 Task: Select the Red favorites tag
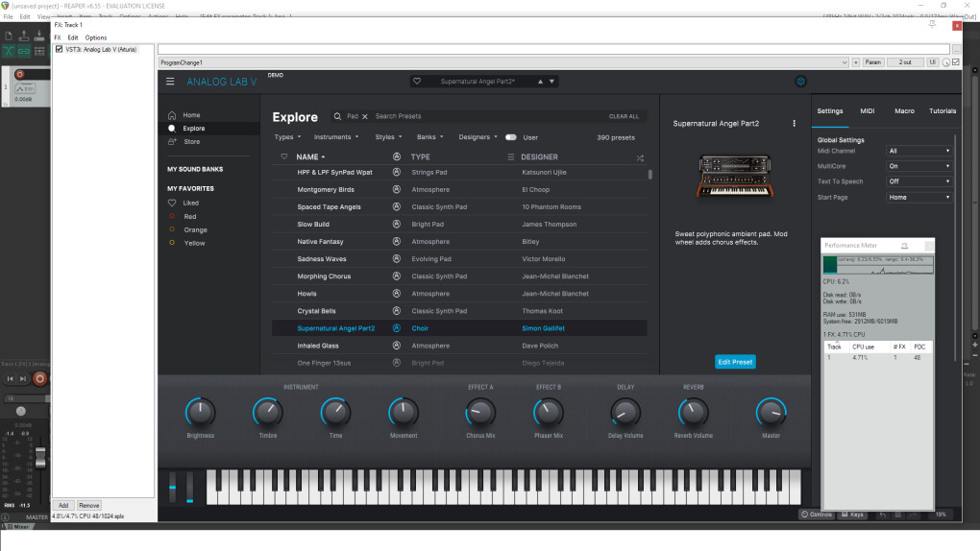coord(190,217)
